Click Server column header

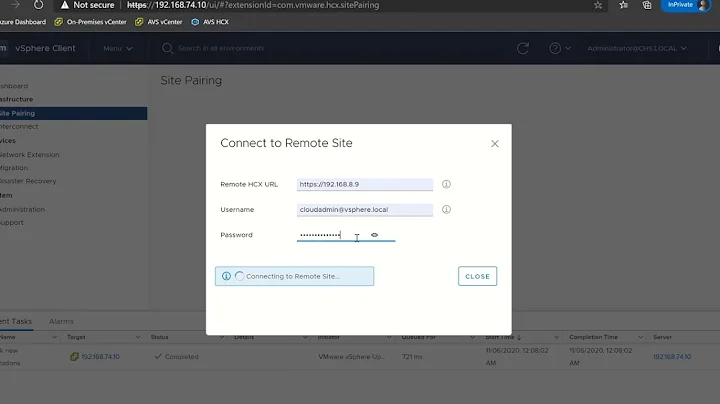[x=663, y=337]
